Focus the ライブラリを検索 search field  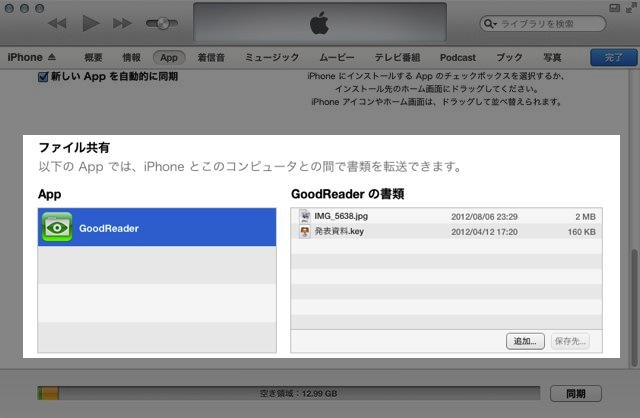pos(543,24)
